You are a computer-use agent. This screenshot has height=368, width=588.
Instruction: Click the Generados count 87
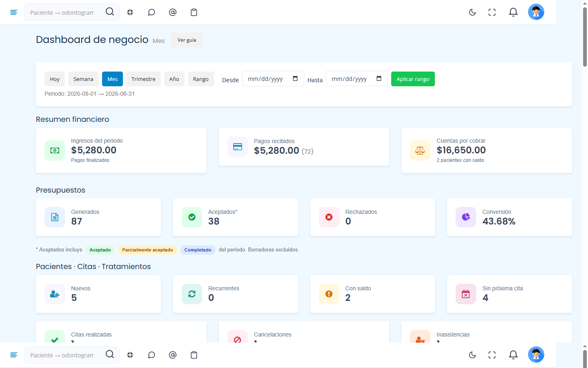76,221
